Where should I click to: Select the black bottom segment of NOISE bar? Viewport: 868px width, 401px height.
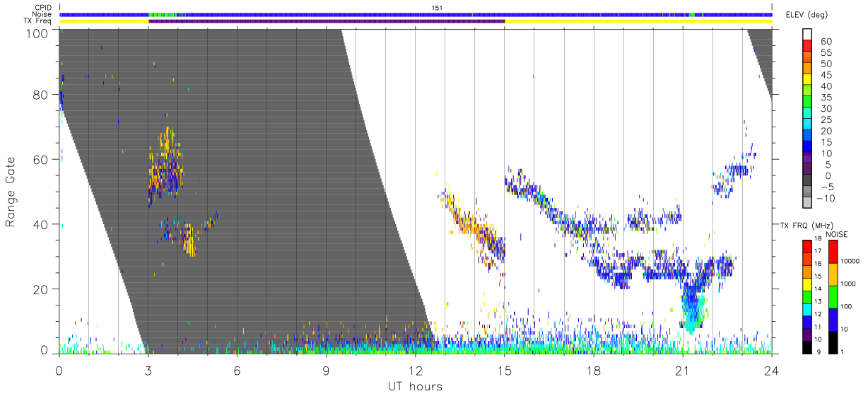click(834, 341)
